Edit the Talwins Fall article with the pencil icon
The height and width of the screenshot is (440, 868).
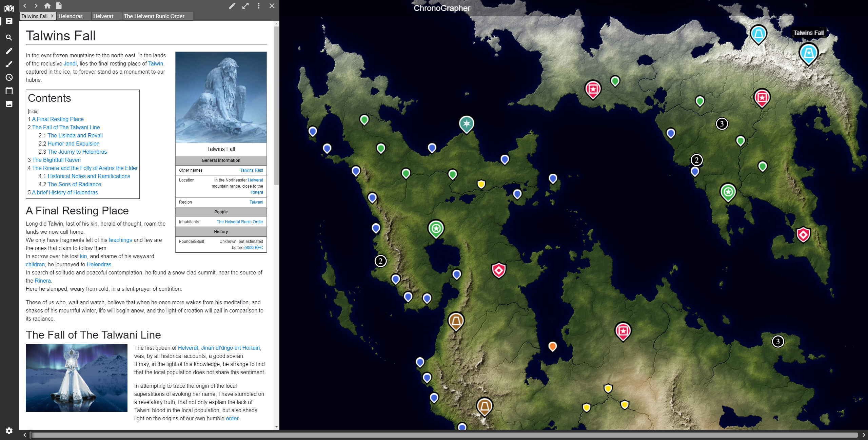click(x=232, y=6)
